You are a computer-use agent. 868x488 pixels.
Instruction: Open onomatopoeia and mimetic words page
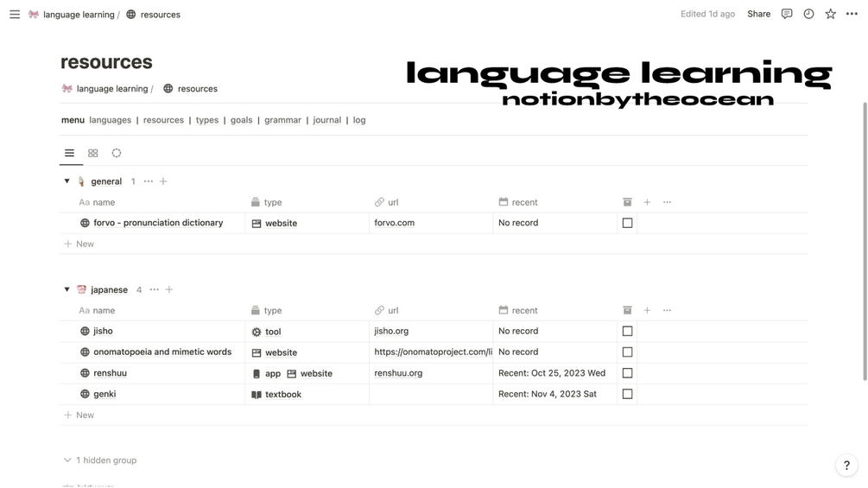pos(162,352)
